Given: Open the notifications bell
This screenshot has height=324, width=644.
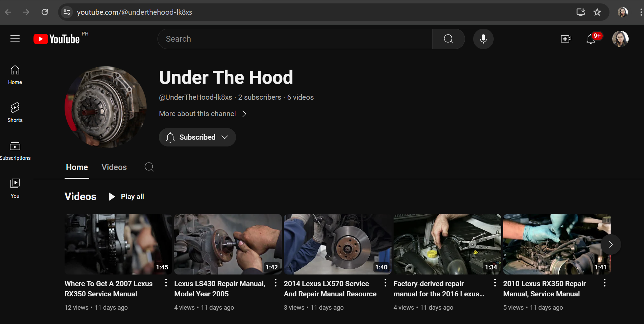Looking at the screenshot, I should click(x=591, y=39).
